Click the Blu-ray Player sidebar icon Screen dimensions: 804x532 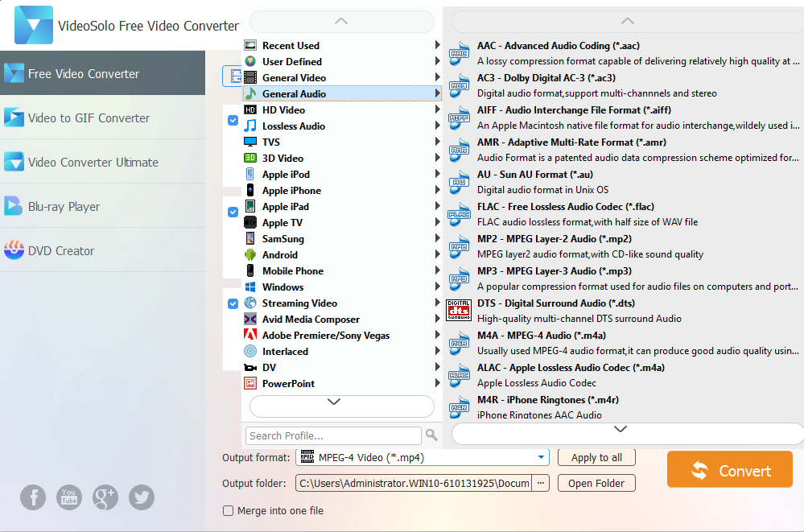[x=14, y=206]
